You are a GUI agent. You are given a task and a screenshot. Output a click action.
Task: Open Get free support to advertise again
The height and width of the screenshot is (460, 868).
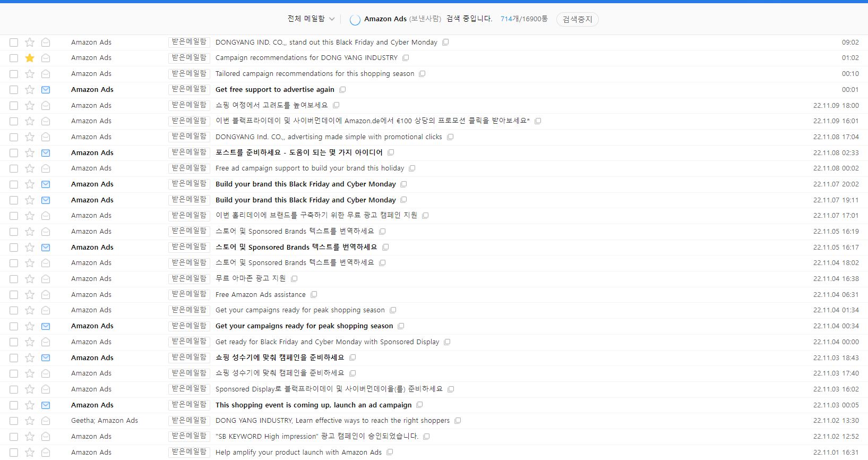click(x=275, y=90)
